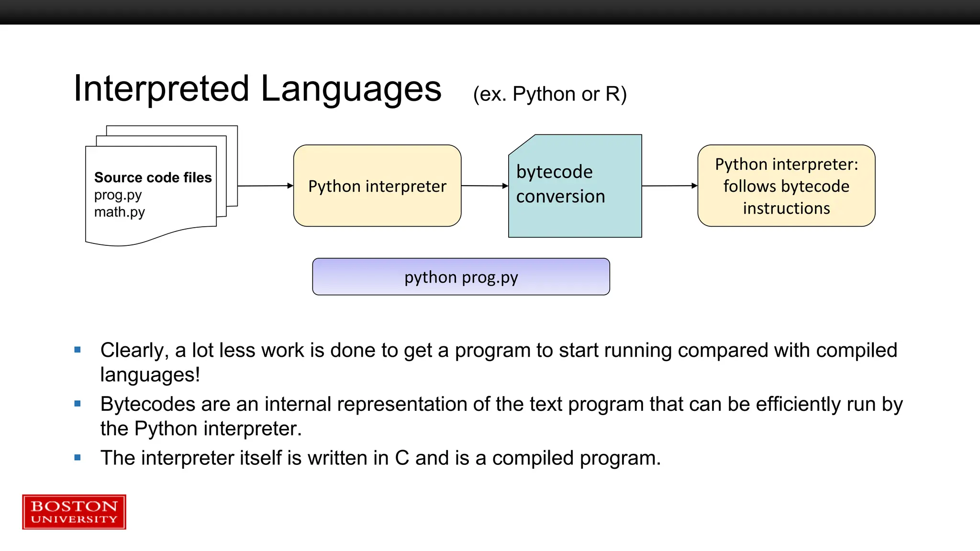Image resolution: width=980 pixels, height=551 pixels.
Task: Click the dark top header bar
Action: [x=490, y=12]
